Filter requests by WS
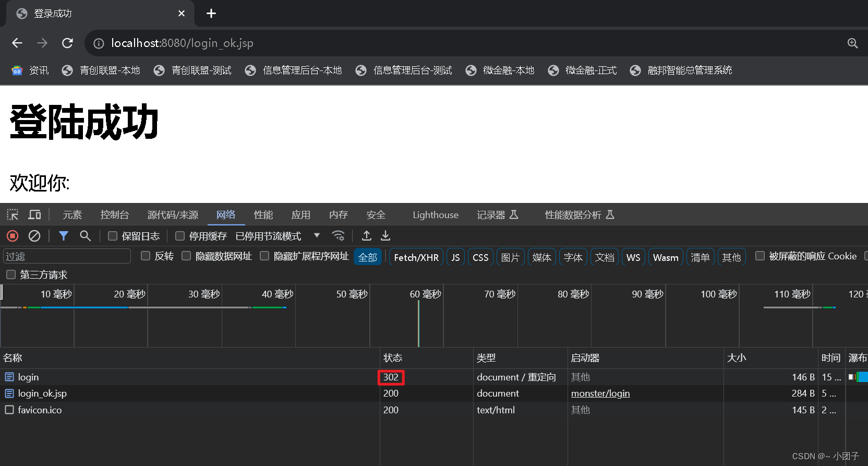 click(x=633, y=257)
